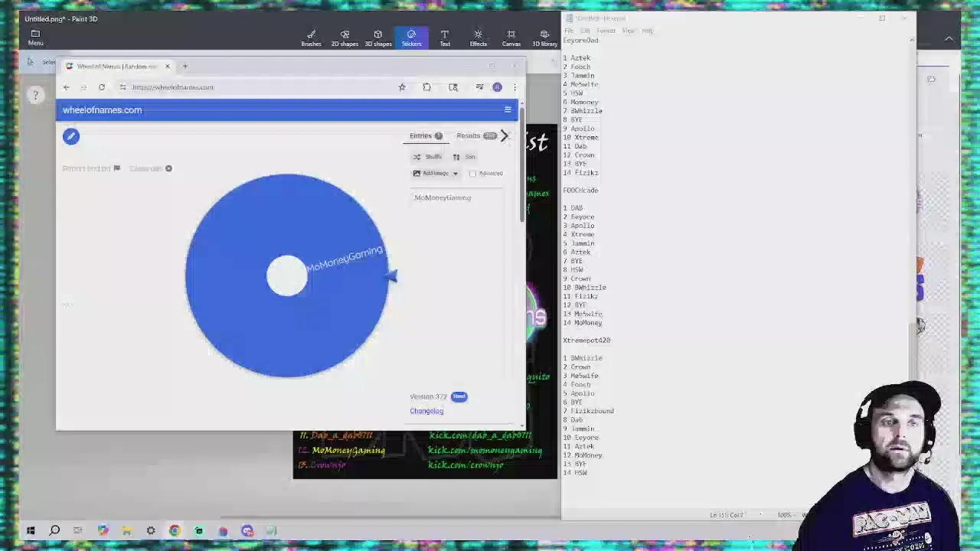
Task: Click the '7 Fizikzbound' line in Notepad
Action: 588,411
